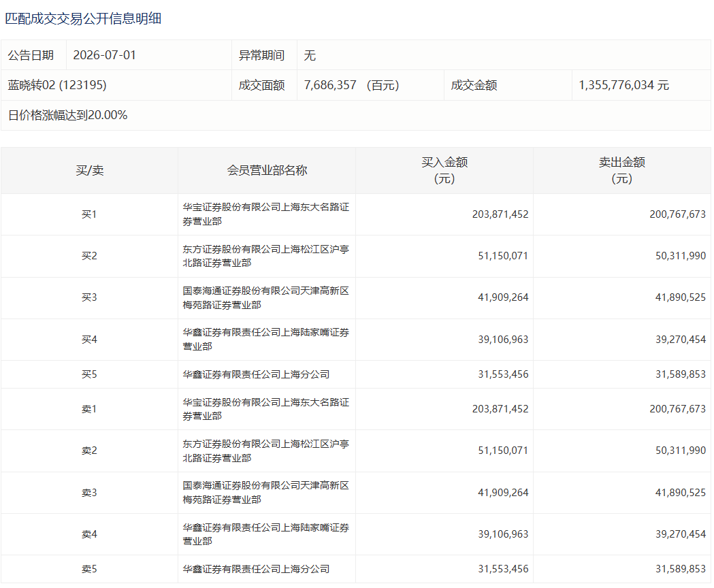The width and height of the screenshot is (714, 588).
Task: Click the 买5 row label
Action: (x=89, y=374)
